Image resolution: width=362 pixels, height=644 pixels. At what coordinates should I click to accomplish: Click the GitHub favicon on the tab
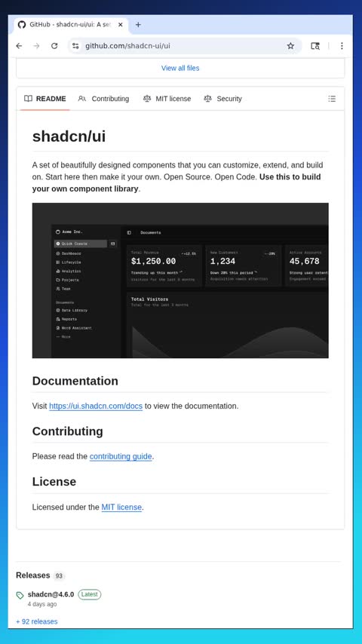coord(22,25)
